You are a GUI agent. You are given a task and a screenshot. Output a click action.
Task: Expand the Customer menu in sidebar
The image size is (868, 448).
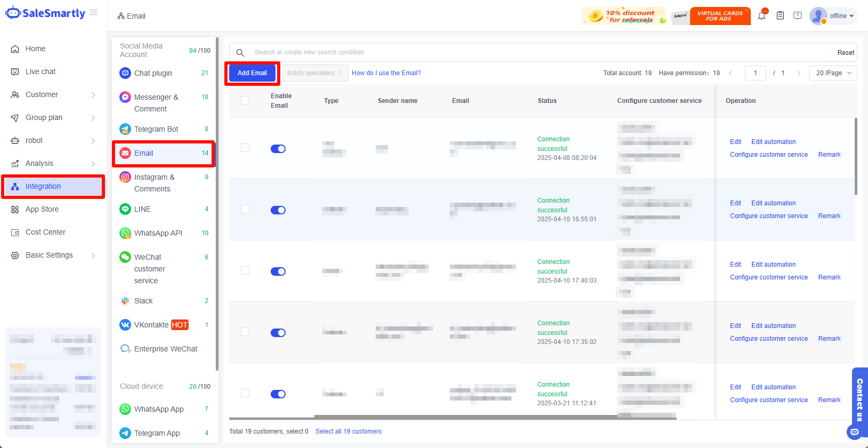pyautogui.click(x=53, y=94)
